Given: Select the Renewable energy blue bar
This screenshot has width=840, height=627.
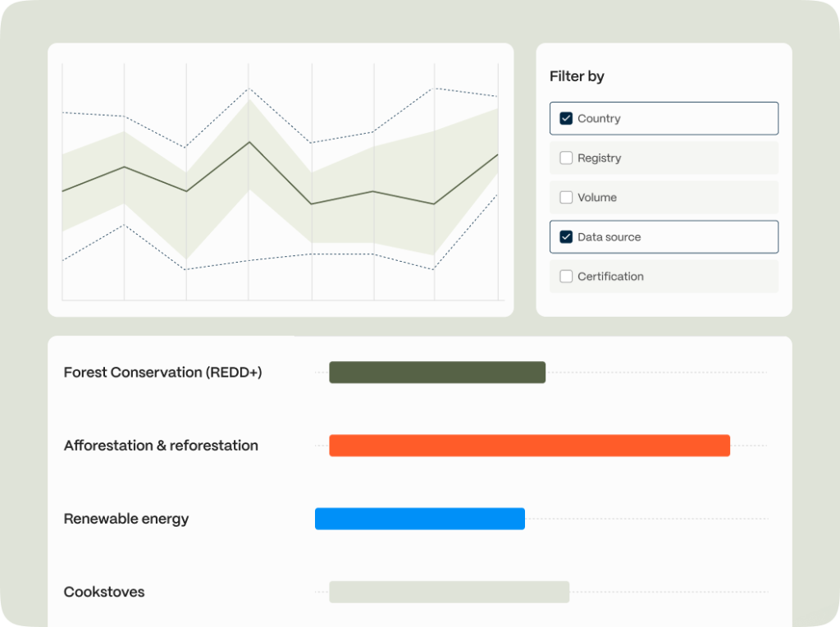Looking at the screenshot, I should click(x=419, y=519).
